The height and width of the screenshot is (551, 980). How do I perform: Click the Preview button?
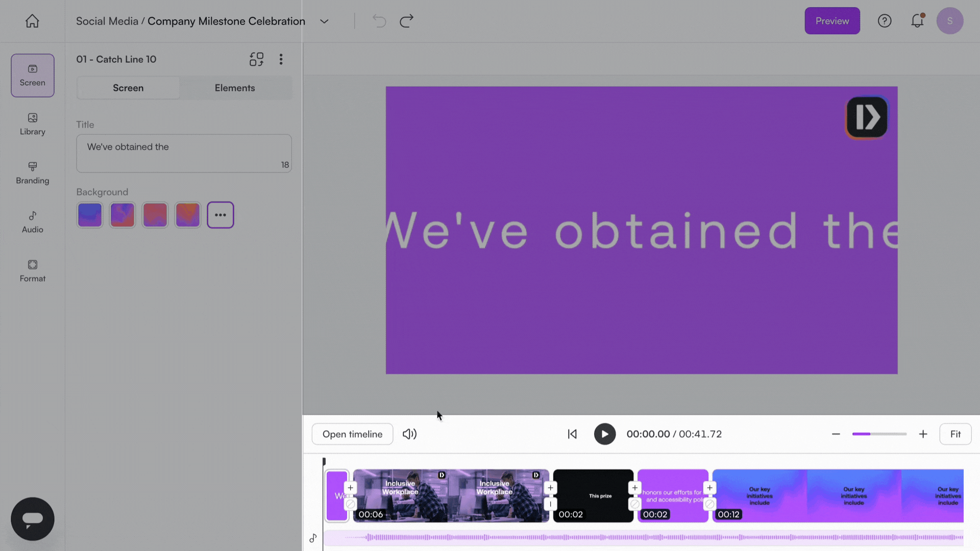[831, 21]
